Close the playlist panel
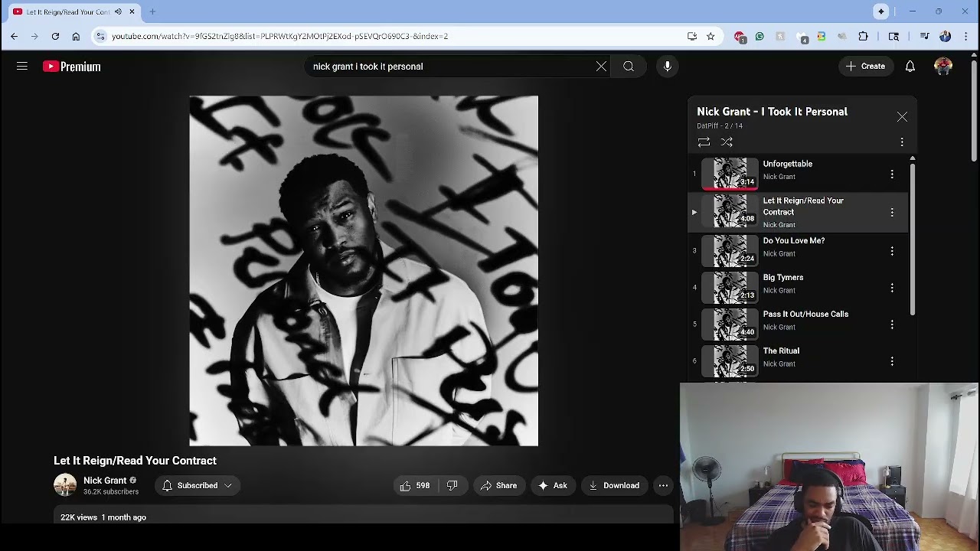The width and height of the screenshot is (980, 551). click(x=902, y=117)
